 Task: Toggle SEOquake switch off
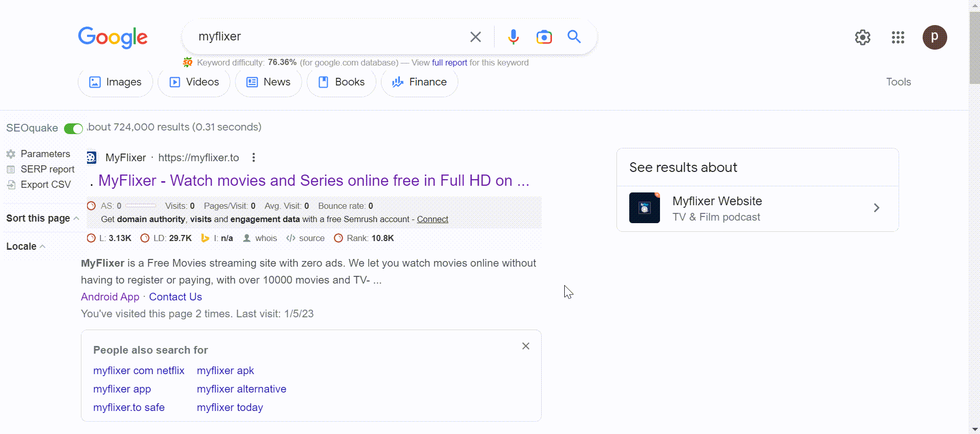[73, 128]
